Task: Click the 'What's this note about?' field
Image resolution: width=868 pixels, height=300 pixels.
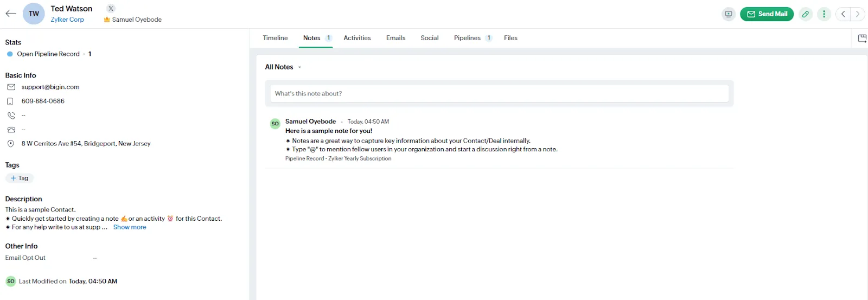Action: click(x=499, y=93)
